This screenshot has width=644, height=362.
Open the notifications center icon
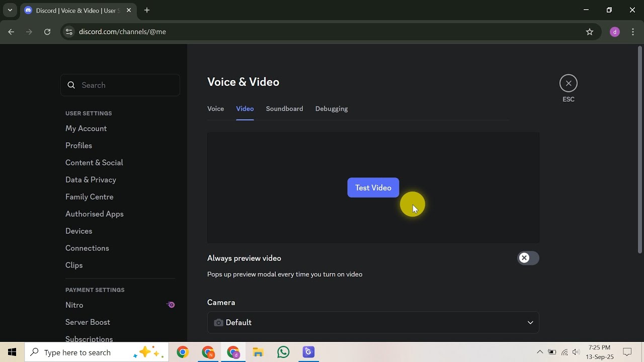pyautogui.click(x=627, y=352)
